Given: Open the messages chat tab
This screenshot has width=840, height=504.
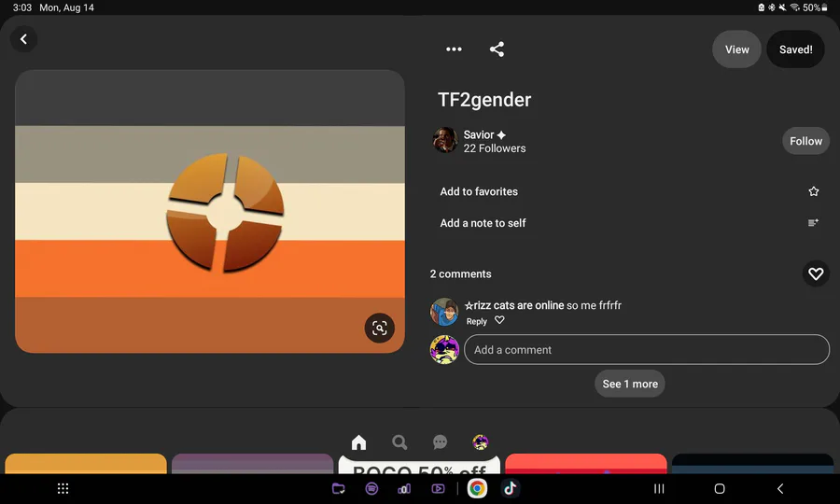Looking at the screenshot, I should click(440, 442).
